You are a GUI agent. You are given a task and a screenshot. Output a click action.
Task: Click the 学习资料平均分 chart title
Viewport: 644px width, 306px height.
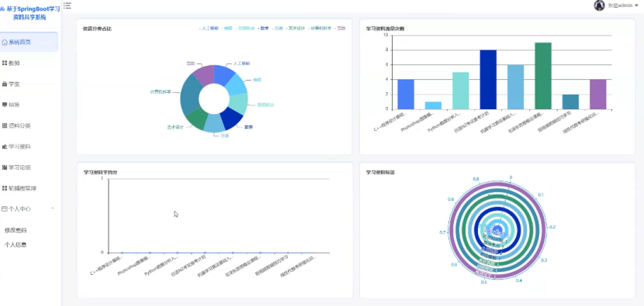click(x=100, y=173)
